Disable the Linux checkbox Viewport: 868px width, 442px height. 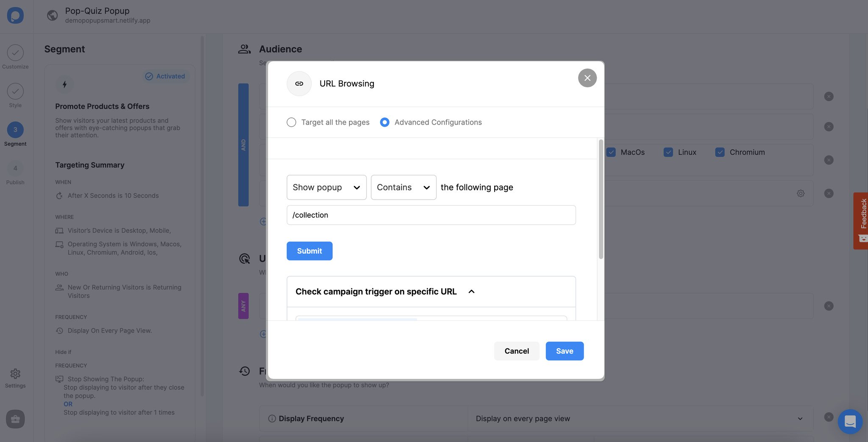coord(668,152)
